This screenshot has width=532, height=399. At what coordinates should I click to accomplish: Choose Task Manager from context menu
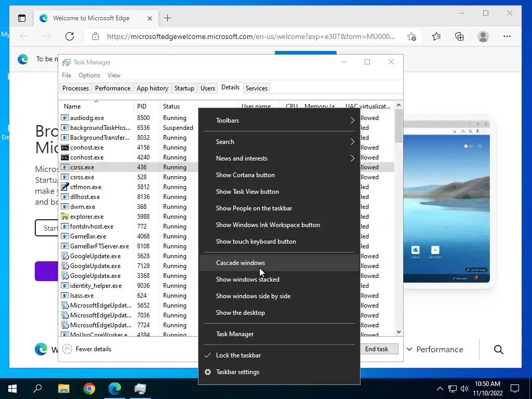pyautogui.click(x=279, y=334)
